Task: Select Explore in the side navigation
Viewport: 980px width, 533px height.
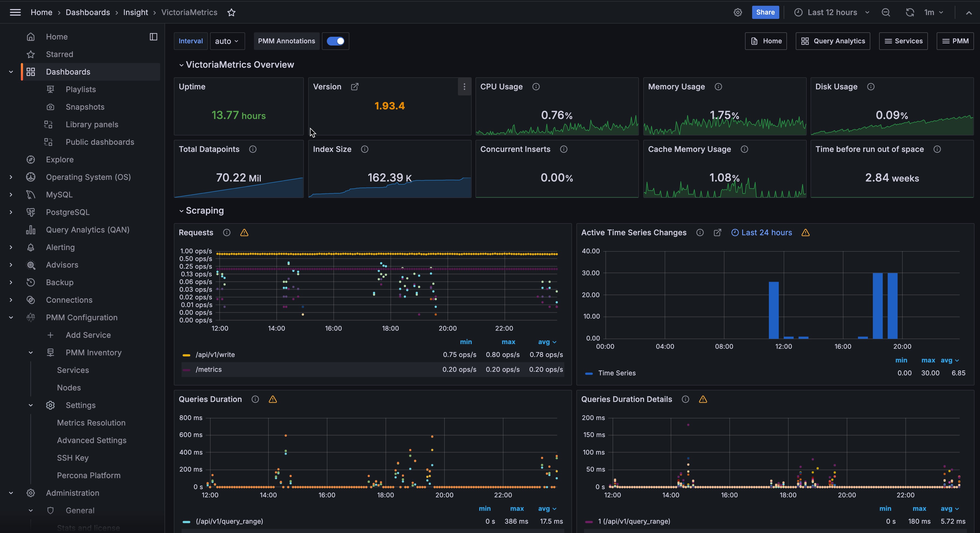Action: pos(60,159)
